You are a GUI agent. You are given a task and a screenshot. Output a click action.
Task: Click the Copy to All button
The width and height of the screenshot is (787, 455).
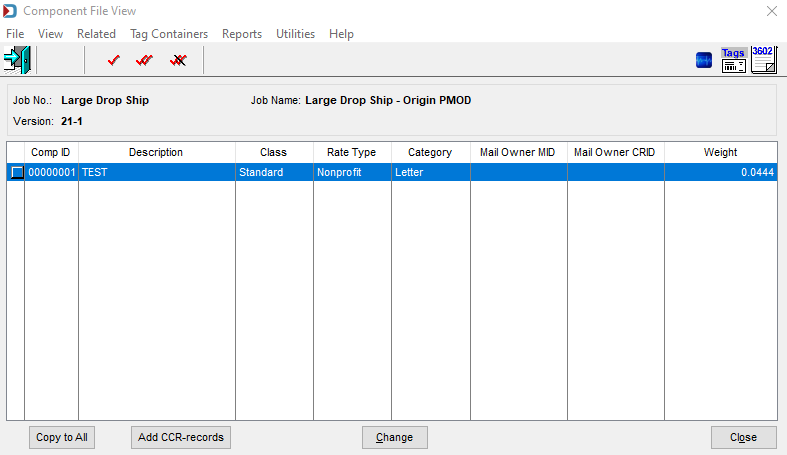[62, 437]
